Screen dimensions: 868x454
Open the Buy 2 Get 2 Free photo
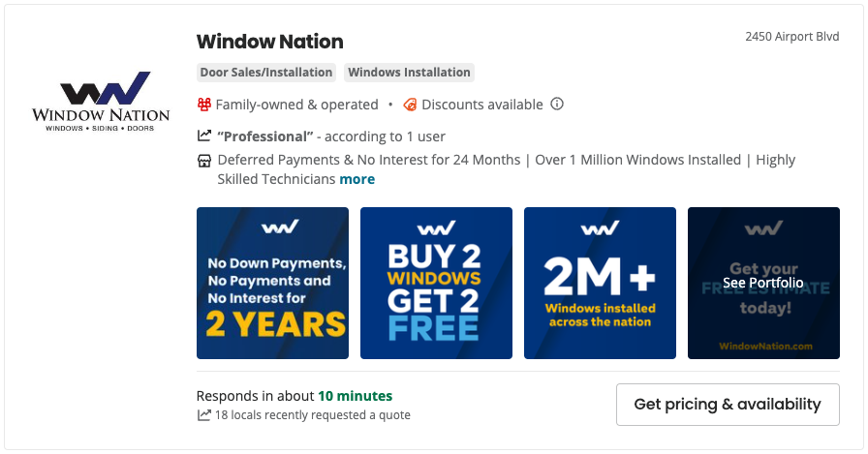[436, 283]
